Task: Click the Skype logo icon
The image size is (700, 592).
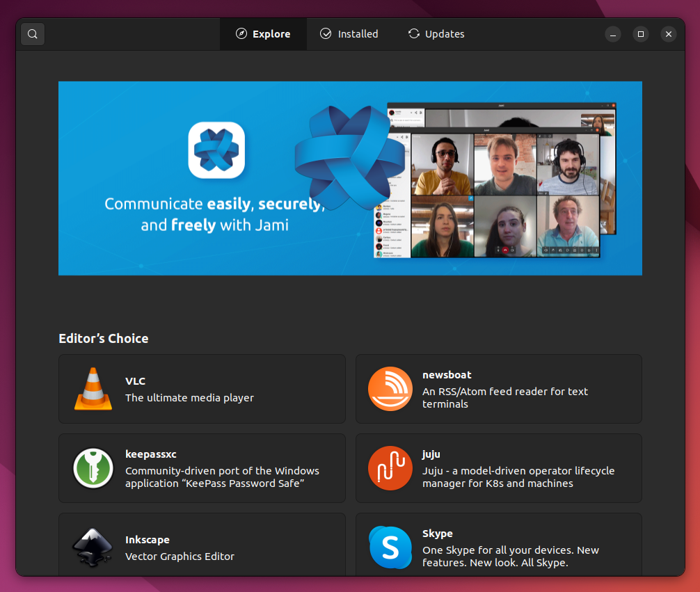Action: coord(390,547)
